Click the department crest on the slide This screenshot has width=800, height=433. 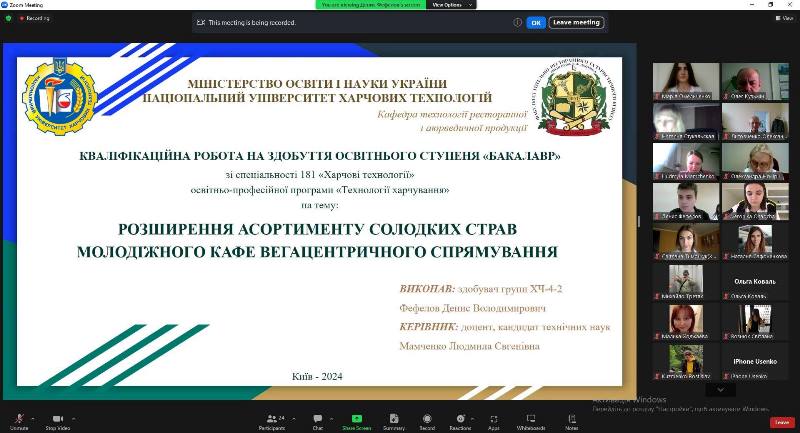coord(573,97)
